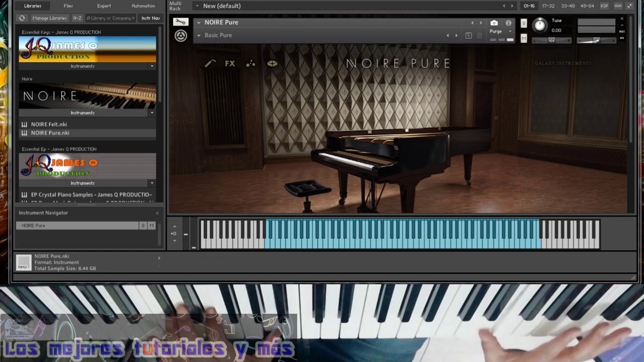This screenshot has height=362, width=644.
Task: Open the FX page in NOIRE
Action: 230,63
